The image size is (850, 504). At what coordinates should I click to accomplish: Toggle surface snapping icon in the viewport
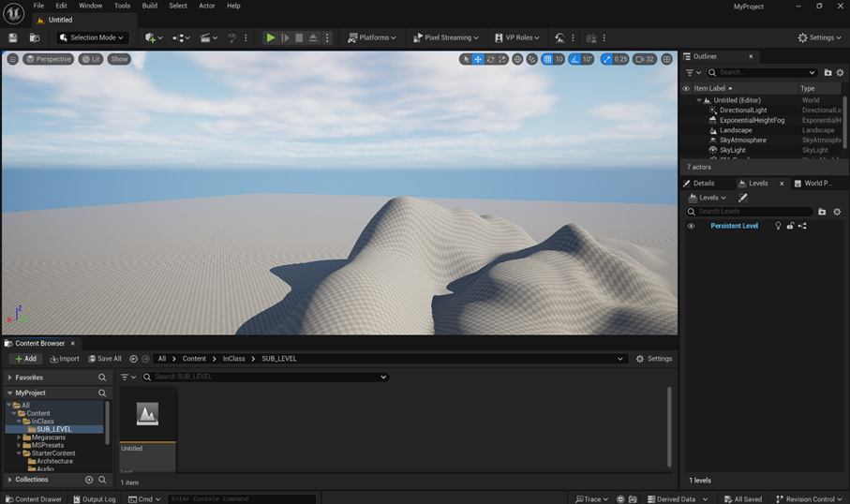pos(532,59)
